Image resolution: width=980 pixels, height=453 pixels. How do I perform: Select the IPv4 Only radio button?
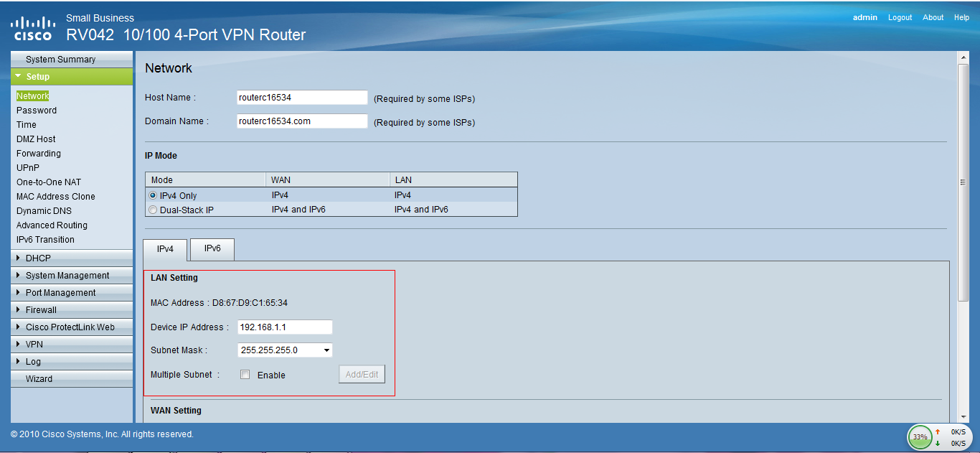(x=153, y=195)
